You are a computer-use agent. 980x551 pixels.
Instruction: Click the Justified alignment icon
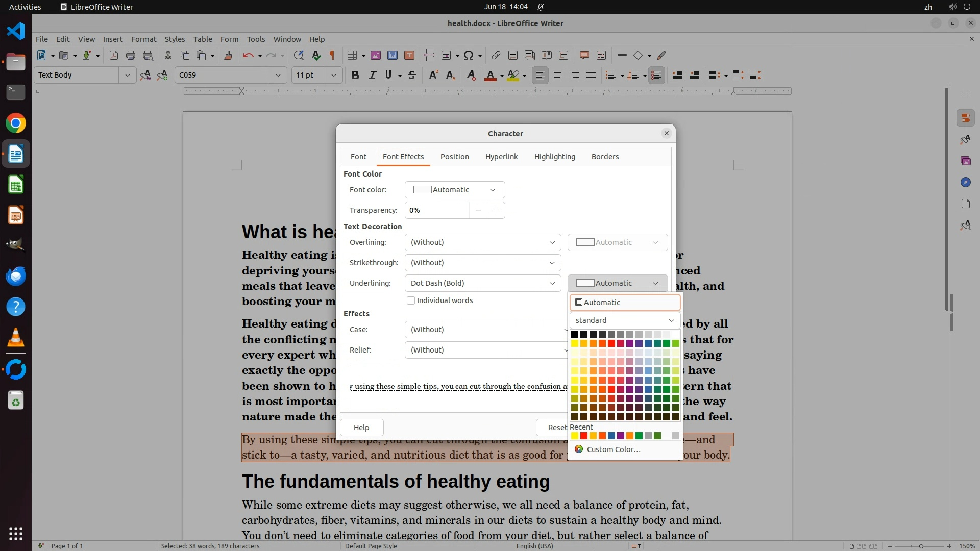[x=591, y=76]
